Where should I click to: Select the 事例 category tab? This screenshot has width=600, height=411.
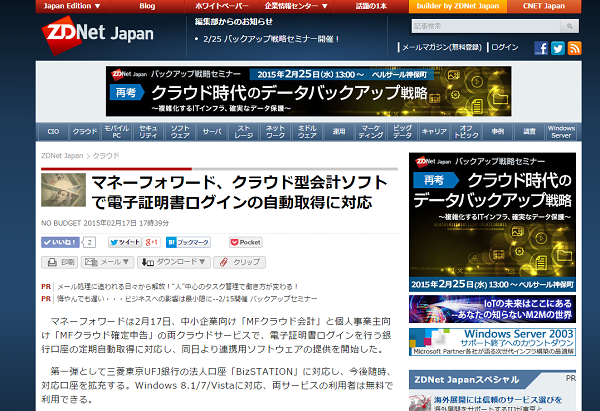498,132
